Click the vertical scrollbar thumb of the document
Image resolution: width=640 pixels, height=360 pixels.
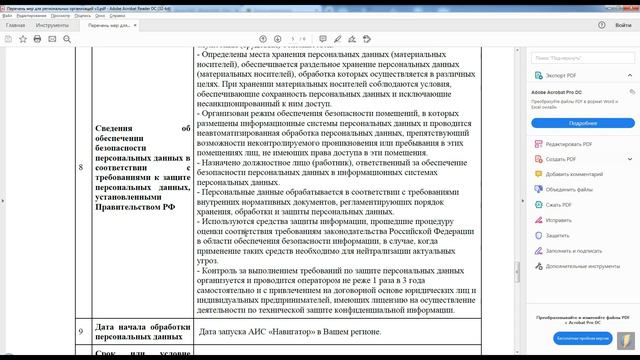coord(517,272)
